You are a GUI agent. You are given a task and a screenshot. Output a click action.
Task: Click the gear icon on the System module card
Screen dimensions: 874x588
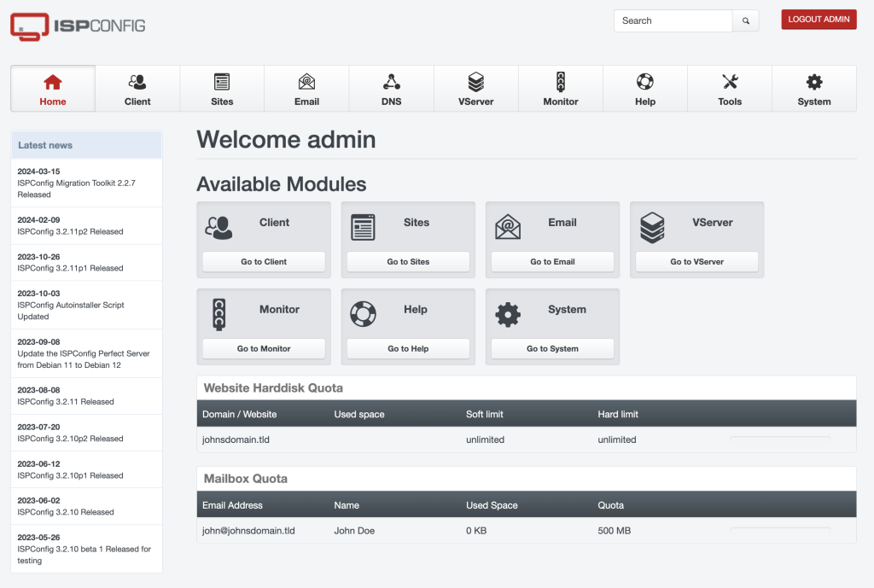pos(507,314)
